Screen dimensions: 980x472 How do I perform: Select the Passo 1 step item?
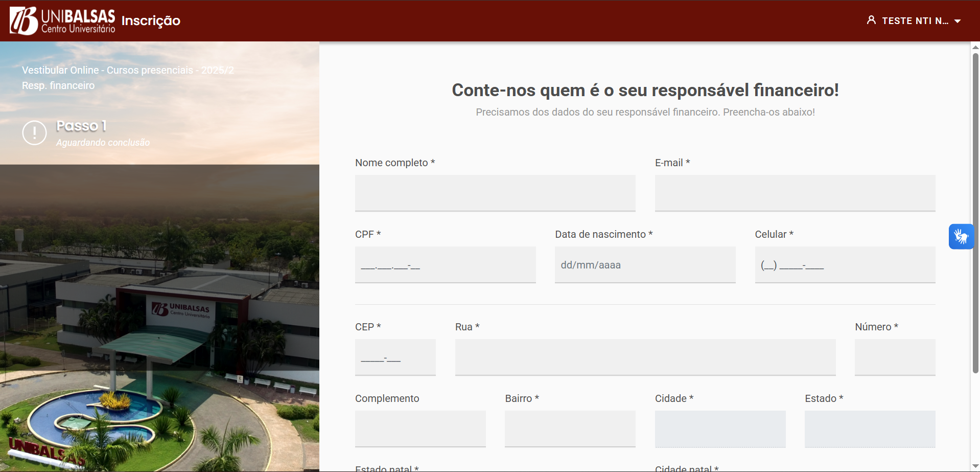coord(81,126)
